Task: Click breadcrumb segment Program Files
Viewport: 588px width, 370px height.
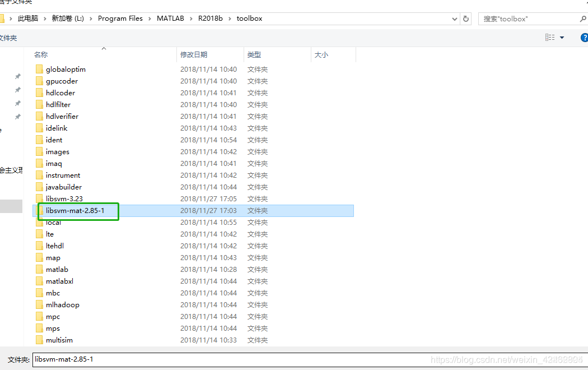Action: 120,18
